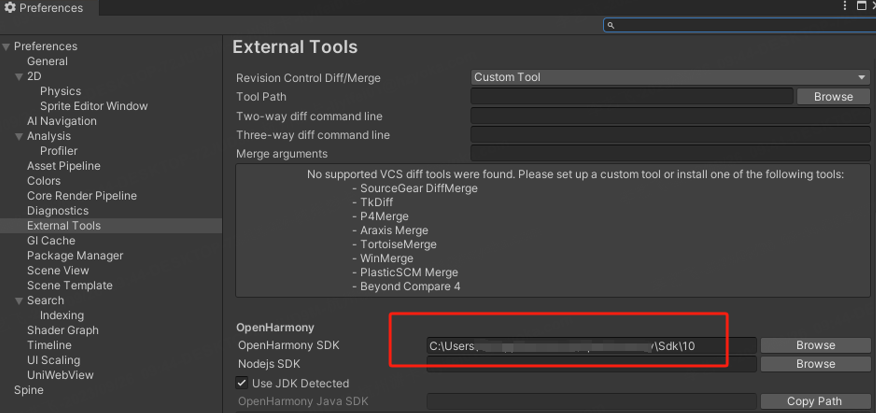Viewport: 876px width, 413px height.
Task: Click the Preferences gear icon in tab
Action: [10, 8]
